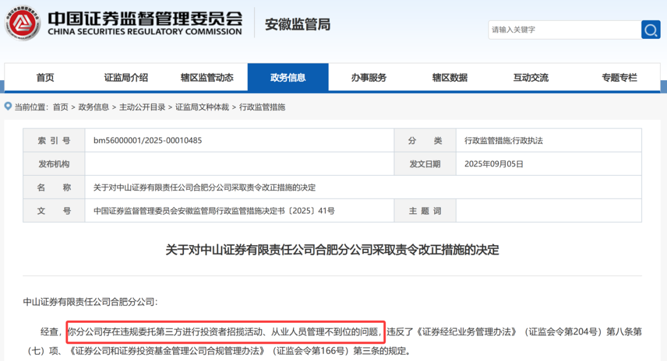Image resolution: width=667 pixels, height=361 pixels.
Task: Follow the 行政监管措施 breadcrumb link
Action: [x=262, y=107]
